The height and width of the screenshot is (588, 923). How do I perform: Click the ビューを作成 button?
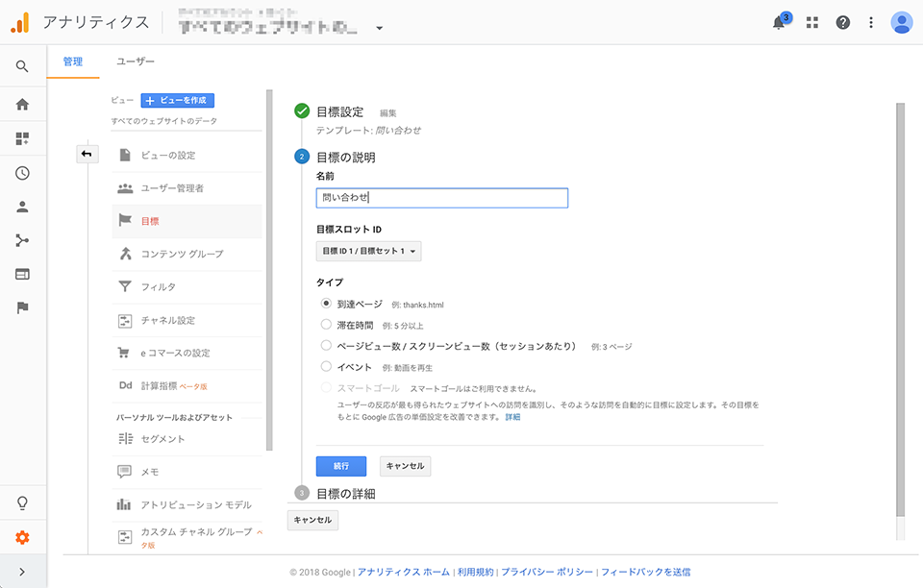(x=178, y=100)
